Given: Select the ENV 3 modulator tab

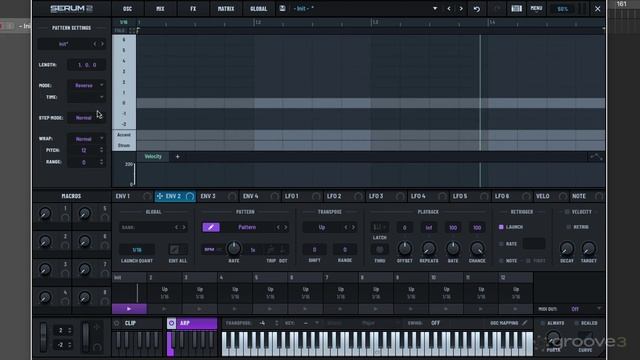Looking at the screenshot, I should [208, 196].
